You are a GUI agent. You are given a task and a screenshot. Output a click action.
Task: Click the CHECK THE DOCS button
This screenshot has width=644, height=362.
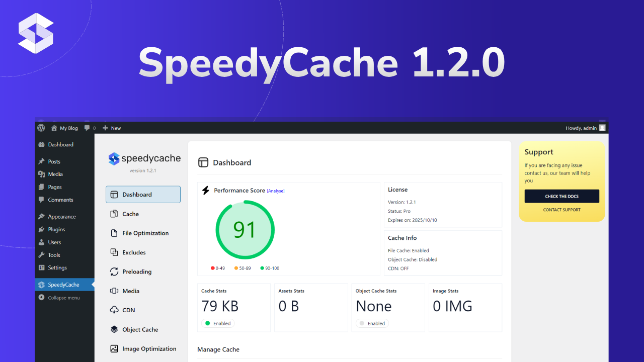click(x=561, y=196)
